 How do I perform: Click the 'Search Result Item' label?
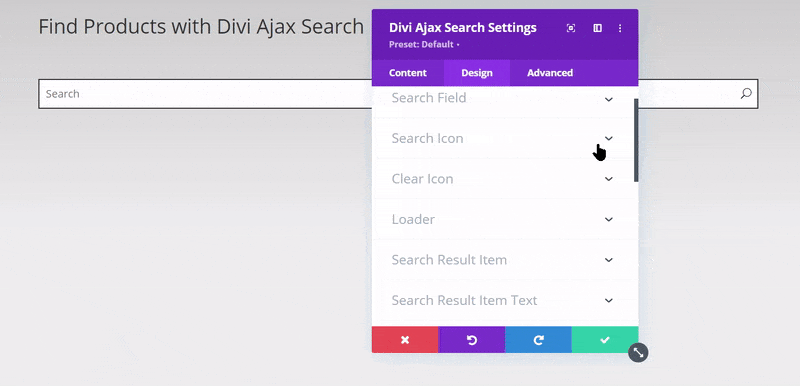point(449,260)
